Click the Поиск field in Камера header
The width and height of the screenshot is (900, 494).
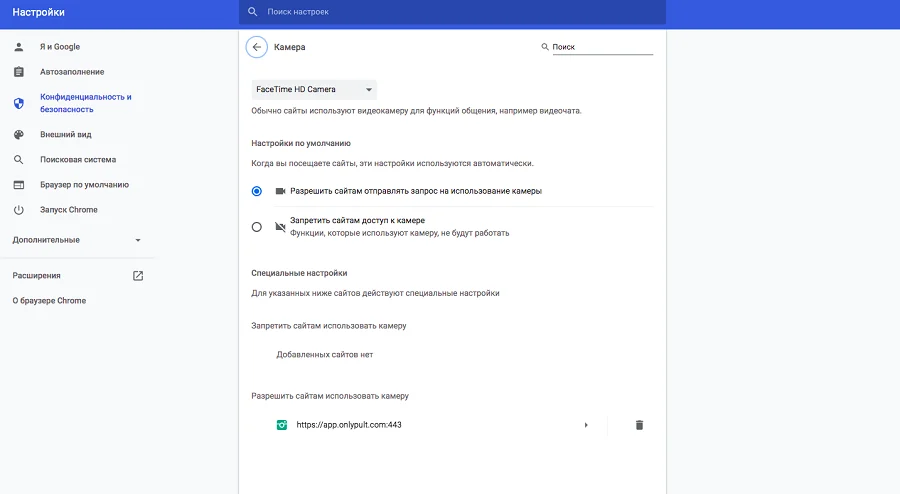pyautogui.click(x=601, y=47)
